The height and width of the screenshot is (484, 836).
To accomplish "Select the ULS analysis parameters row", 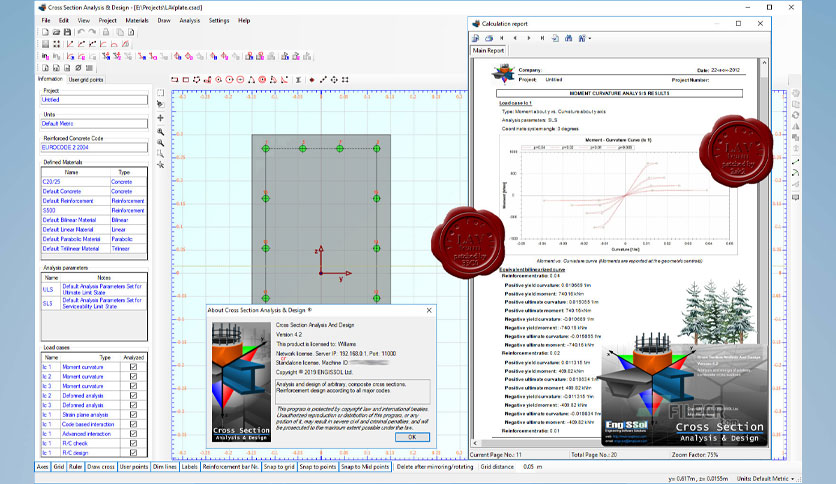I will pyautogui.click(x=94, y=289).
